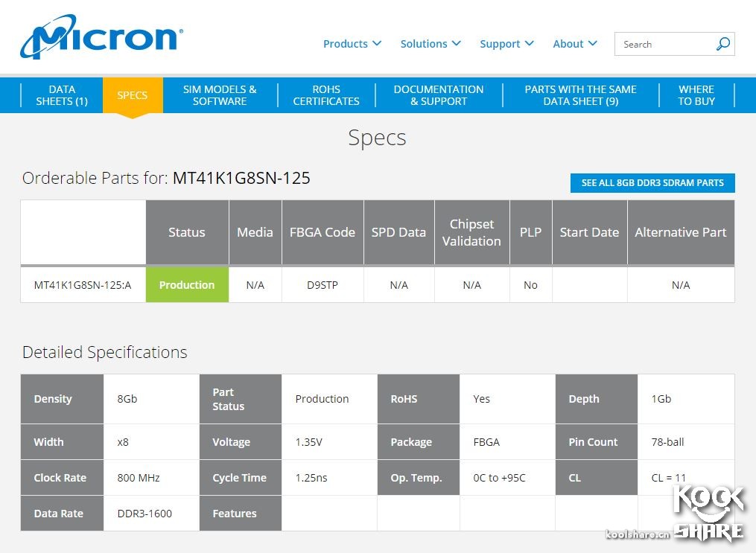Click the Status column header
This screenshot has height=553, width=756.
(187, 232)
